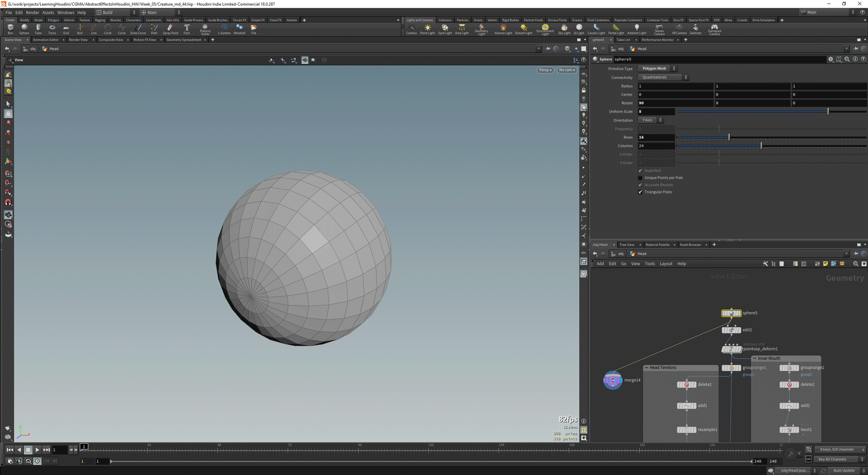Select the Torus shelf tool
Screen dimensions: 868x475
[52, 29]
